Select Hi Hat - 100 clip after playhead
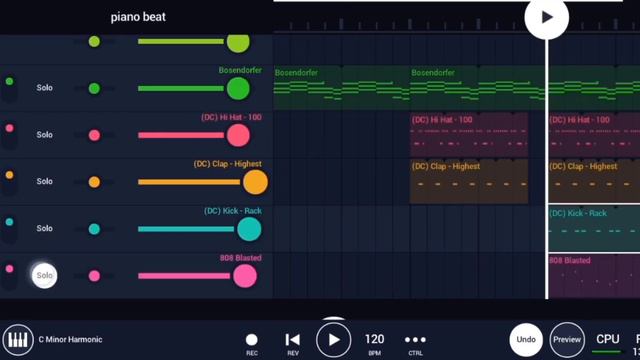Screen dimensions: 640x360 tap(594, 135)
